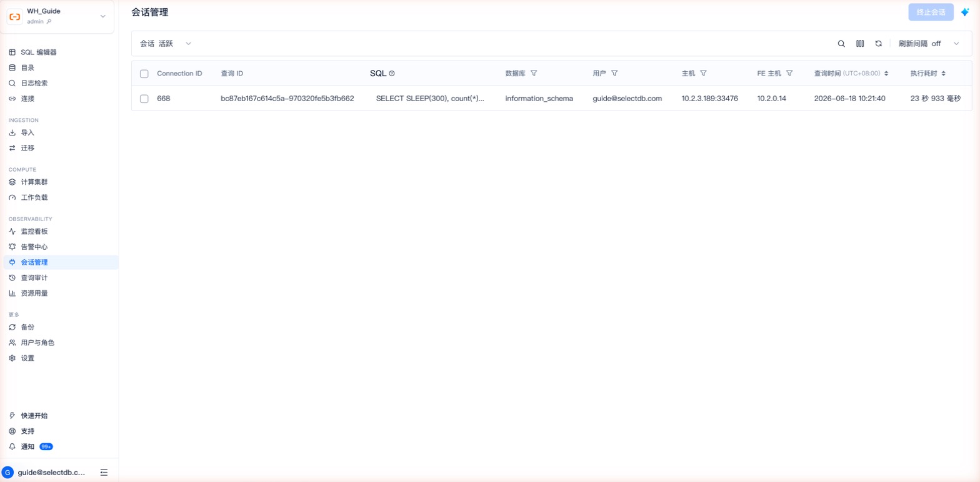Select the checkbox for connection 668

coord(144,99)
